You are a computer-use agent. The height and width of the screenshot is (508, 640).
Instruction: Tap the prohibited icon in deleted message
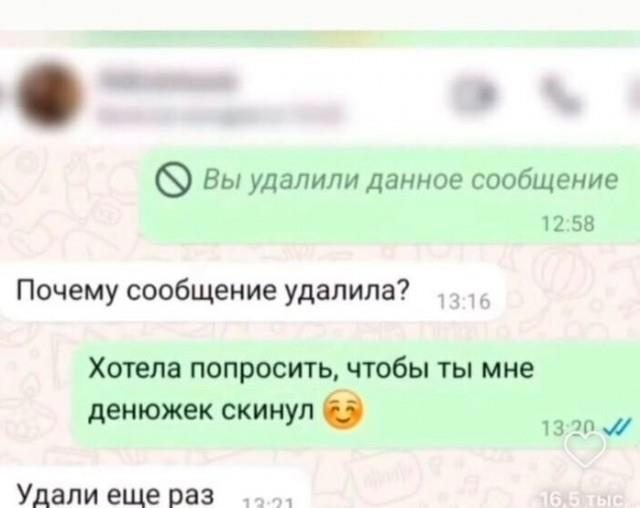point(173,181)
